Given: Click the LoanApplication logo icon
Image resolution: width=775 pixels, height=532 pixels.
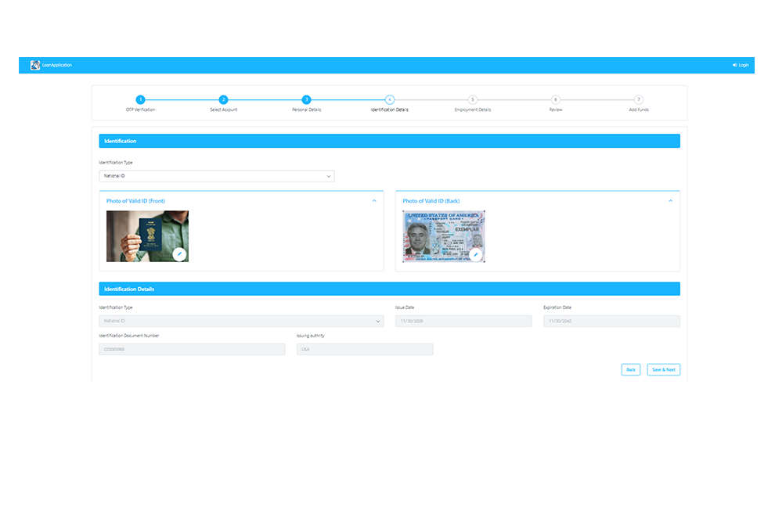Looking at the screenshot, I should [x=35, y=65].
